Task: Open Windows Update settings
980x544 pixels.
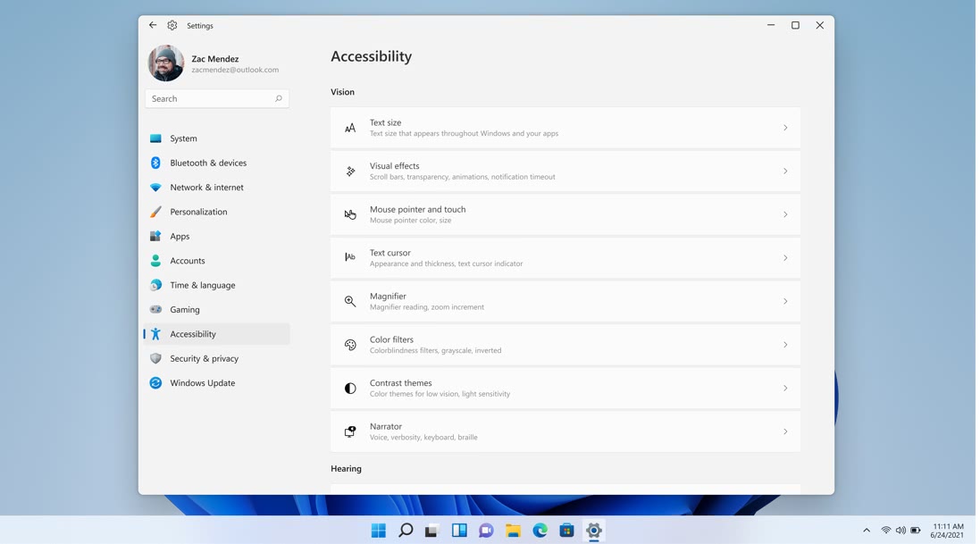Action: [x=217, y=382]
